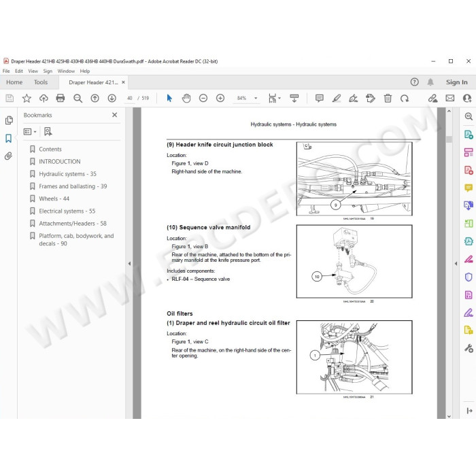Close the Bookmarks panel
Viewport: 476px width, 476px height.
point(114,115)
